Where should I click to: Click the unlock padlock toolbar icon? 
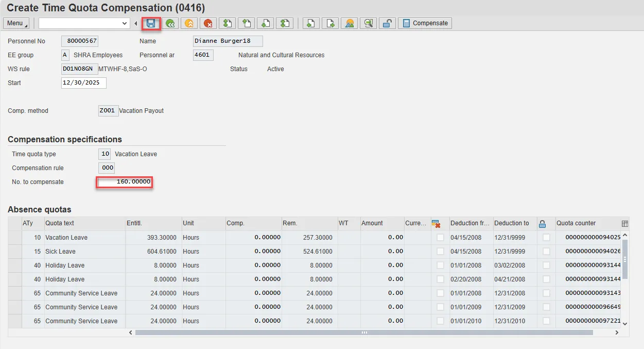tap(387, 23)
